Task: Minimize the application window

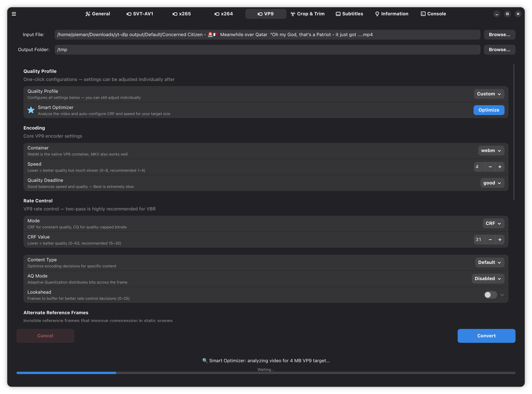Action: (x=497, y=14)
